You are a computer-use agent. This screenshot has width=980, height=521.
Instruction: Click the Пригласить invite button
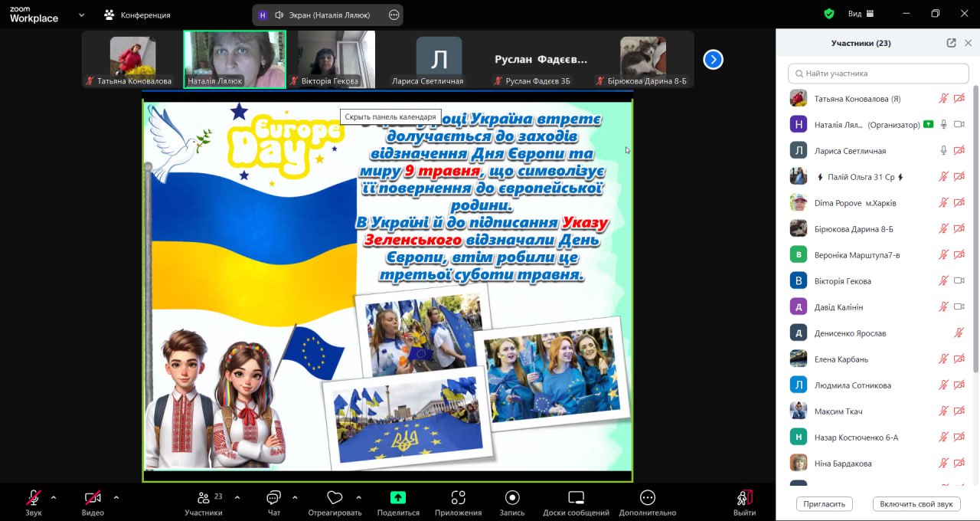click(825, 504)
